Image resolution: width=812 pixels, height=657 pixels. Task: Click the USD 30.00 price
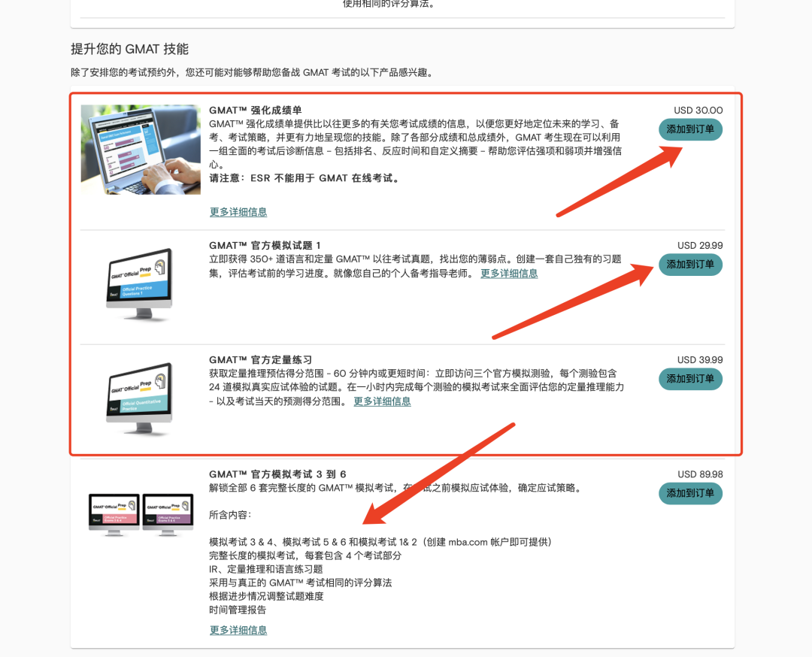698,111
